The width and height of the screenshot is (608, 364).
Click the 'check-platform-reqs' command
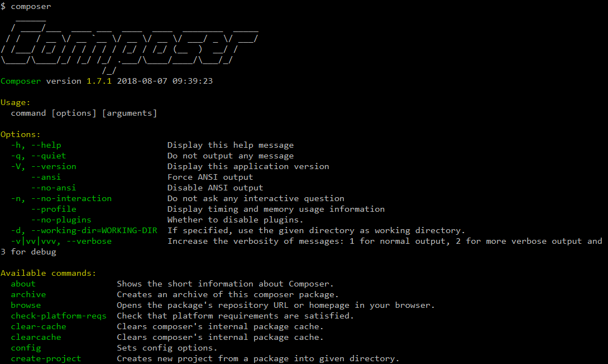[58, 316]
